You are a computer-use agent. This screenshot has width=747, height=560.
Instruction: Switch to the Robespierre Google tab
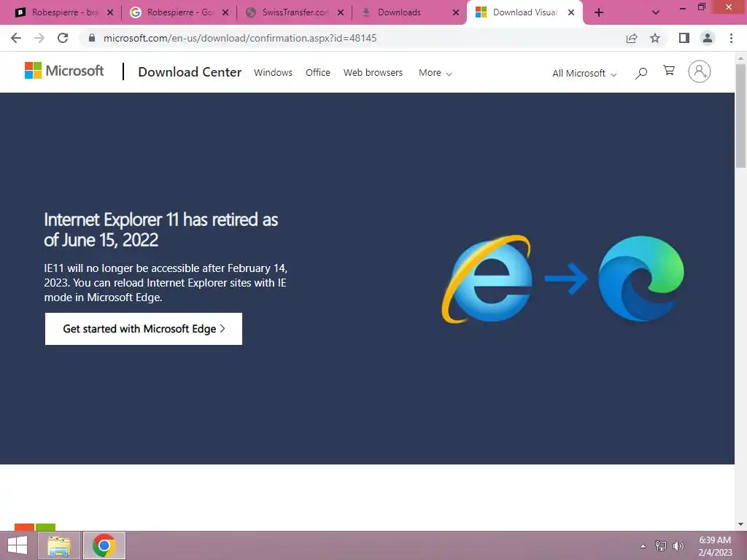click(179, 12)
